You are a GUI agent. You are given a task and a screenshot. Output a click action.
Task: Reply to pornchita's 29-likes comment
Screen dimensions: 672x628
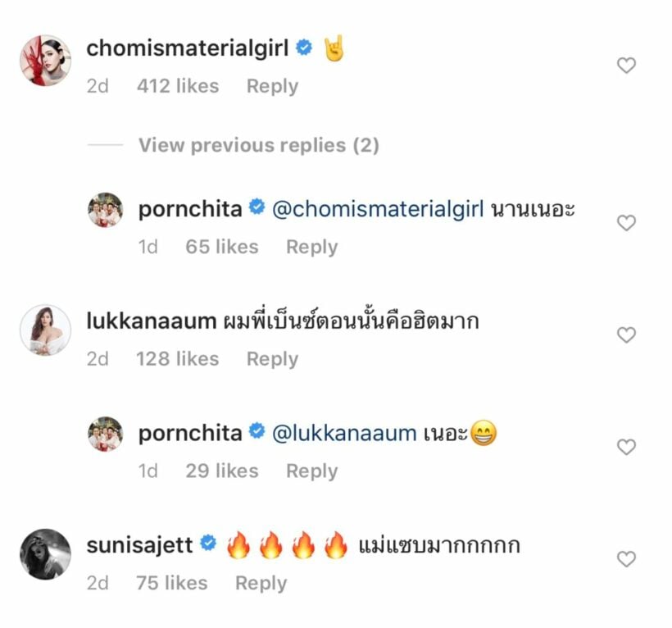[311, 471]
